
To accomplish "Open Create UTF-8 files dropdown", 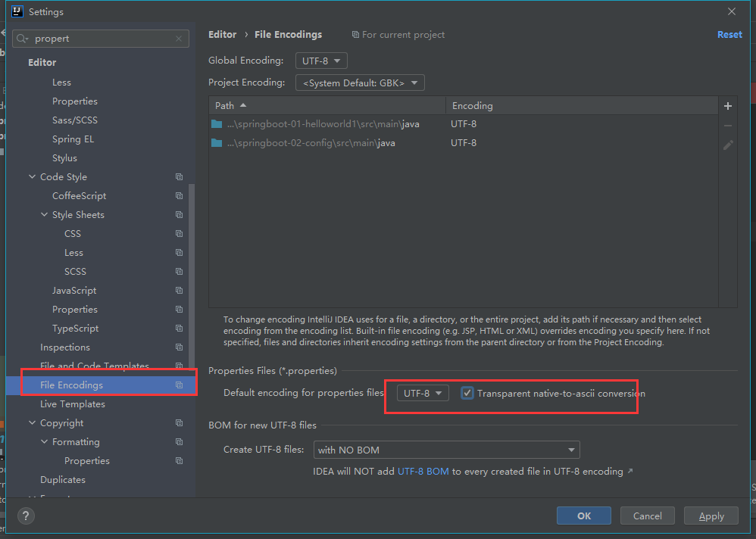I will coord(446,450).
